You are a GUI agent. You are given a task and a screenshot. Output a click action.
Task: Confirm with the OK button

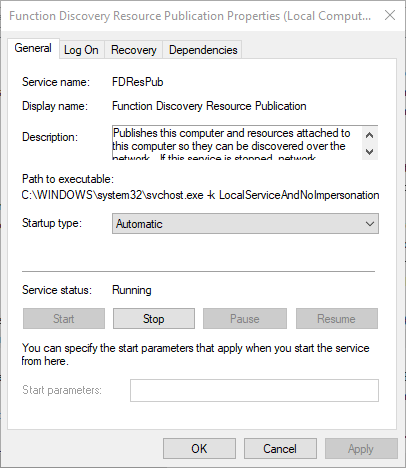(x=199, y=449)
